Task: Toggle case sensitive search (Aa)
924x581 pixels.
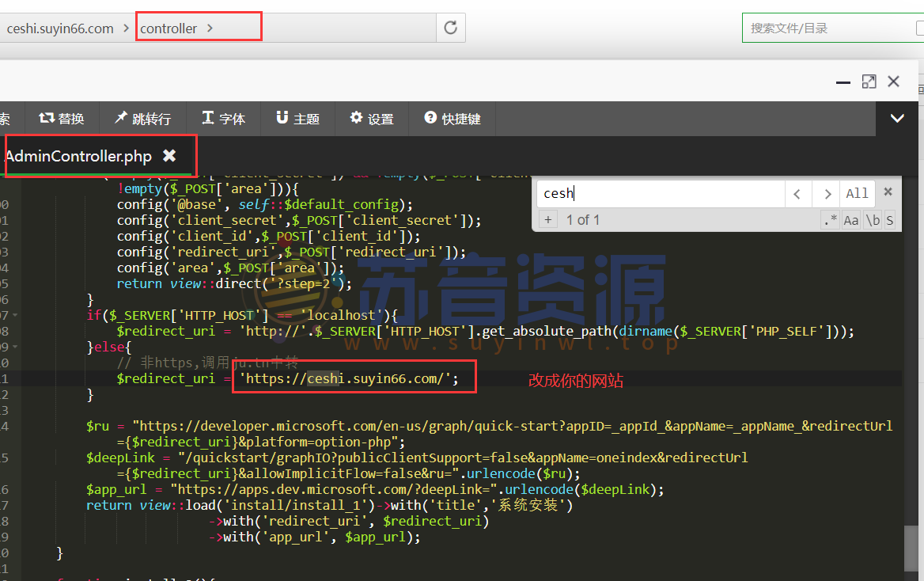Action: point(851,220)
